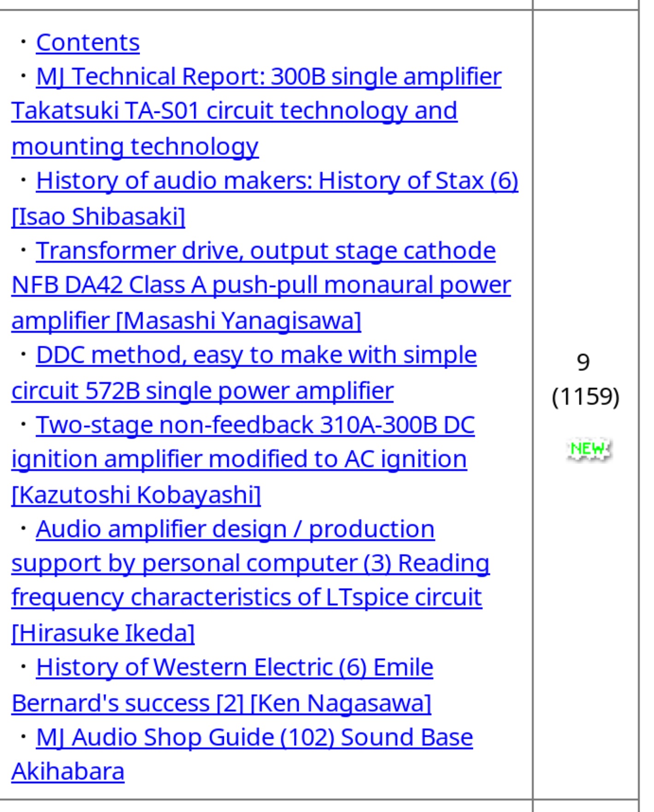
Task: Open DDC method easy to make link
Action: [256, 355]
